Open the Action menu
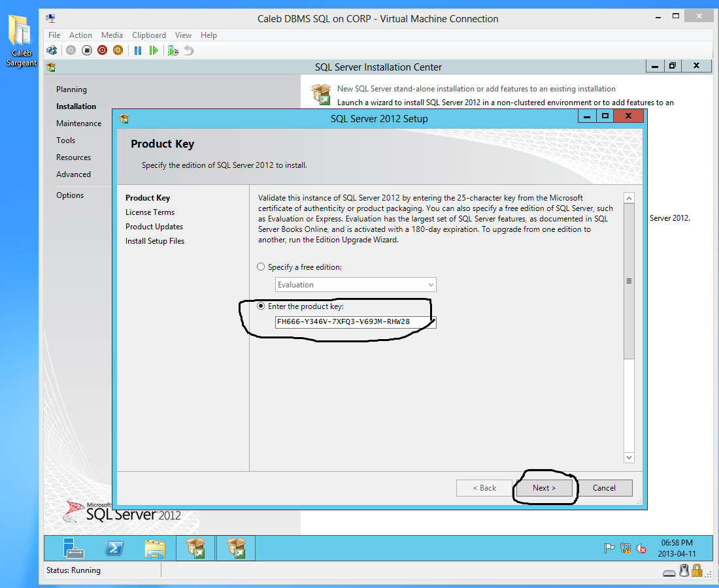Screen dimensions: 719x588 click(80, 35)
